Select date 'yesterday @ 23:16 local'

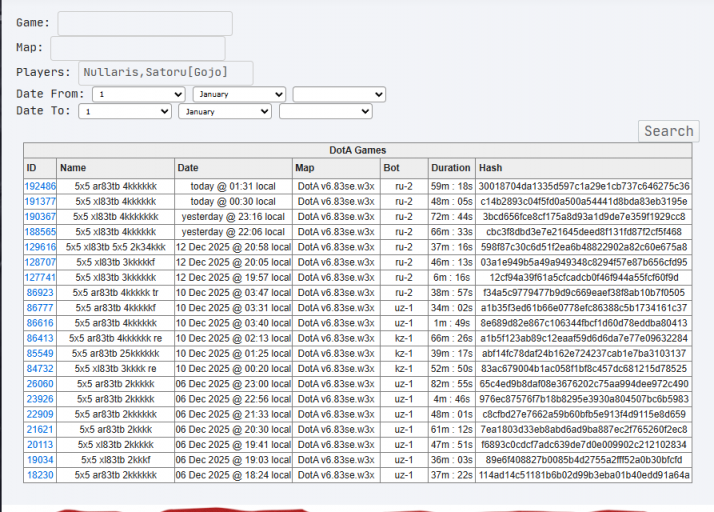[233, 217]
